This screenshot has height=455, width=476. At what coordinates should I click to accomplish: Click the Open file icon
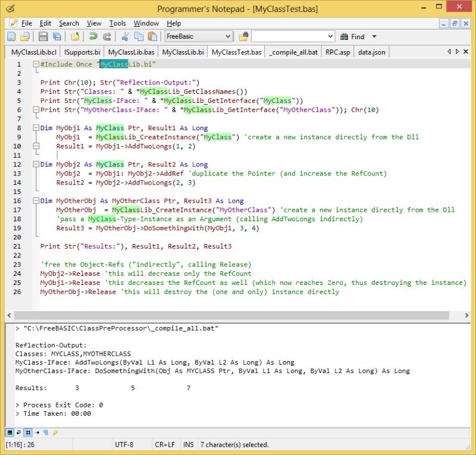[x=25, y=36]
